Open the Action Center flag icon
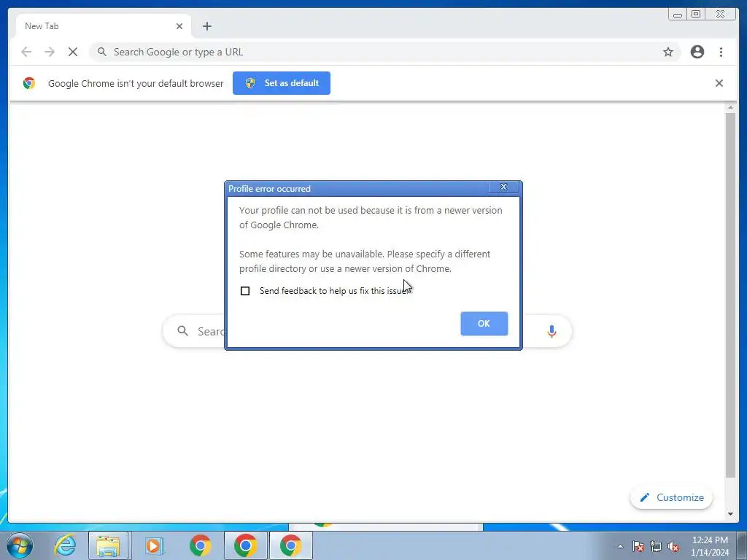The image size is (747, 560). (638, 546)
